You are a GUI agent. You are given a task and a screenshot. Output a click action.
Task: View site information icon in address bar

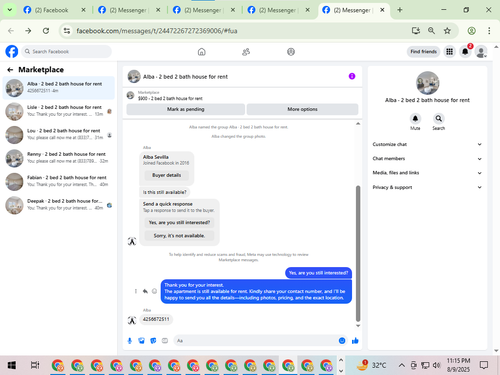coord(67,31)
